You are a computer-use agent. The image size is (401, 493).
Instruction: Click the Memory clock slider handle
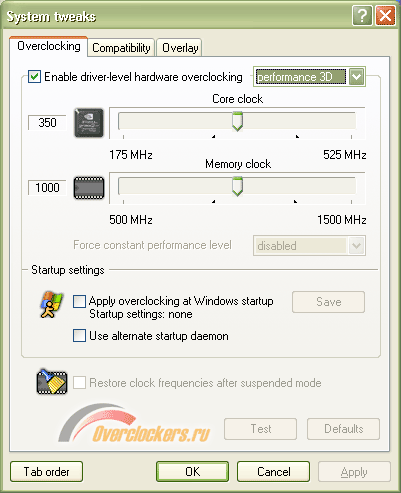point(237,187)
